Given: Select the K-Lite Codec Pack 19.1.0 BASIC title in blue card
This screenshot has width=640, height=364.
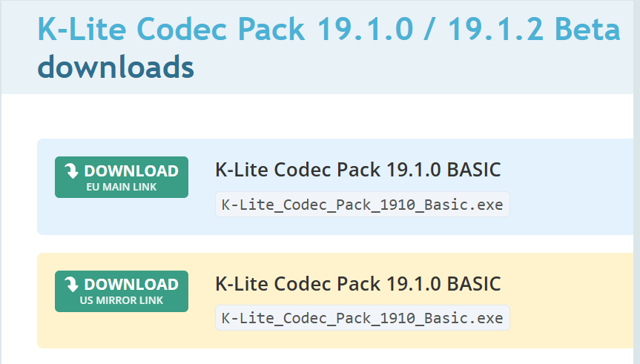Looking at the screenshot, I should [358, 169].
